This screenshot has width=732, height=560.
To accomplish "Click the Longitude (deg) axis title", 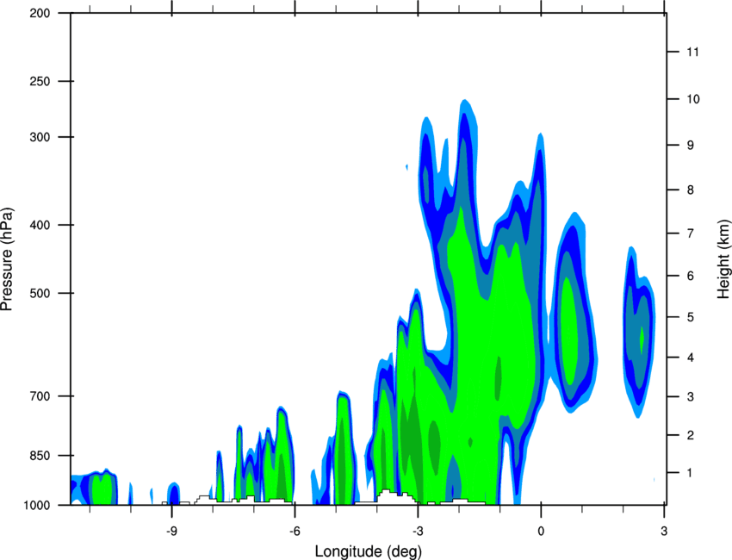I will coord(369,551).
